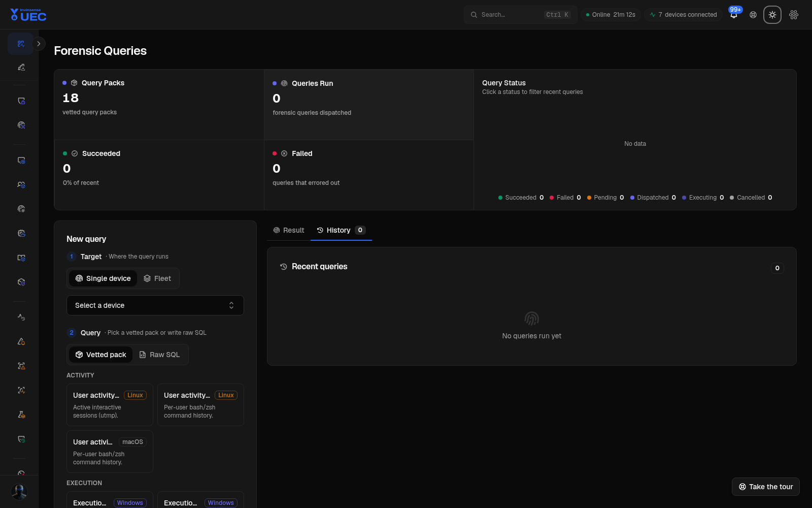Open the sidebar flask-with-globe icon
This screenshot has width=812, height=508.
pos(21,415)
